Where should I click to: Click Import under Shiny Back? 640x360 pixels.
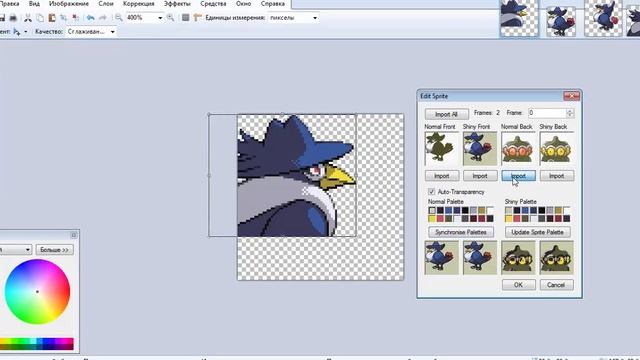(x=557, y=176)
